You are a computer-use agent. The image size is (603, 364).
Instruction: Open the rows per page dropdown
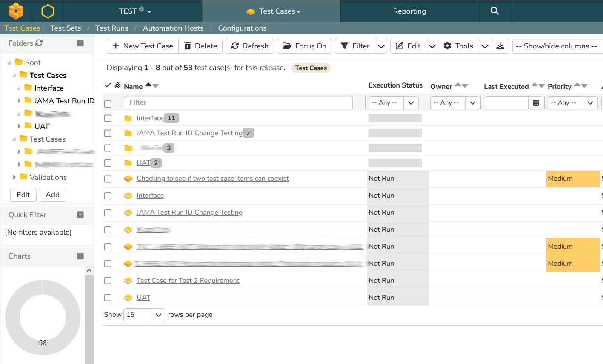point(144,315)
